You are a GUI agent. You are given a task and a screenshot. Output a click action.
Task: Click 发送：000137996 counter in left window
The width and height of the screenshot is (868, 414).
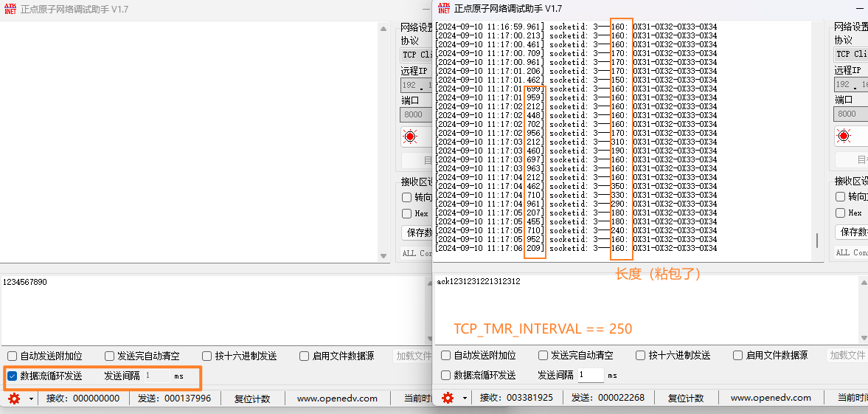(x=174, y=399)
